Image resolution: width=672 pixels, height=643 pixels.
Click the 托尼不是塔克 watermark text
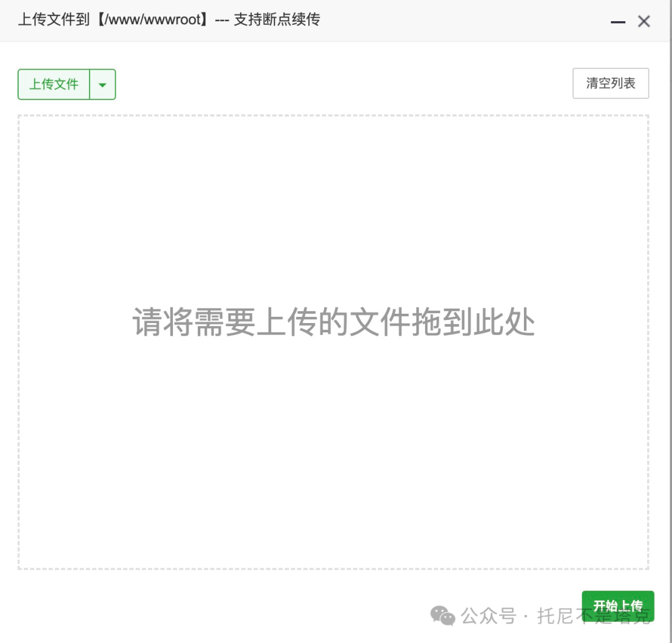(594, 616)
